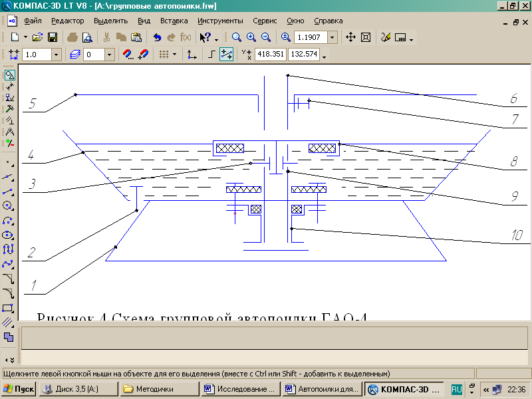Screen dimensions: 532x399
Task: Switch to the Parametrization panel
Action: point(9,120)
